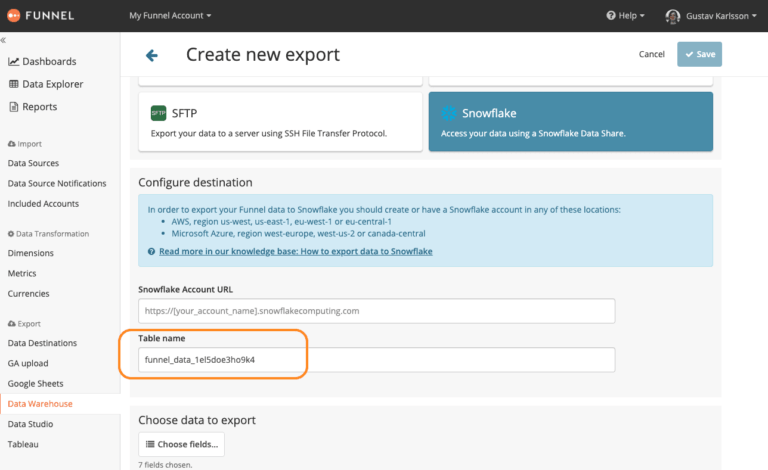Collapse the sidebar with double-chevron icon
The image size is (768, 470).
pyautogui.click(x=3, y=40)
